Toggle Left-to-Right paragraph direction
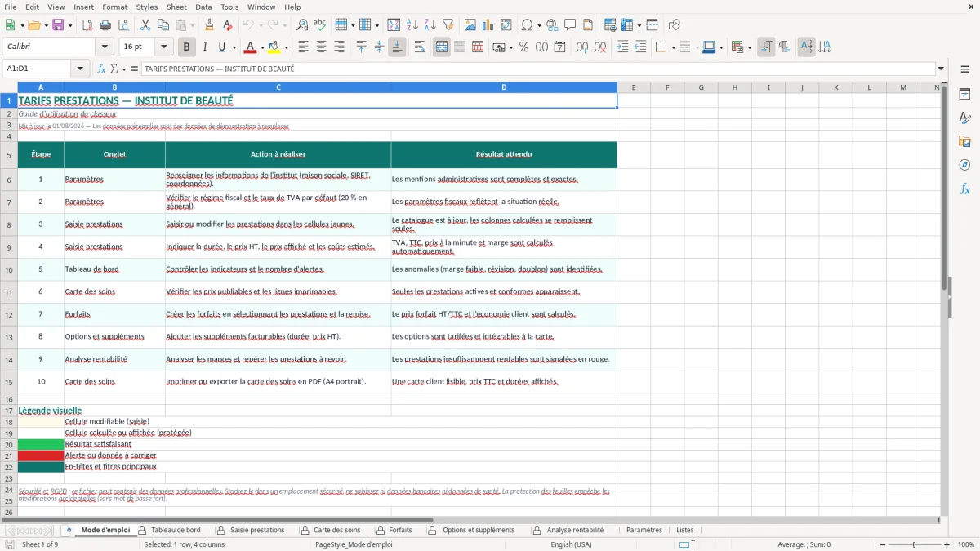Screen dimensions: 980x551 pos(765,47)
